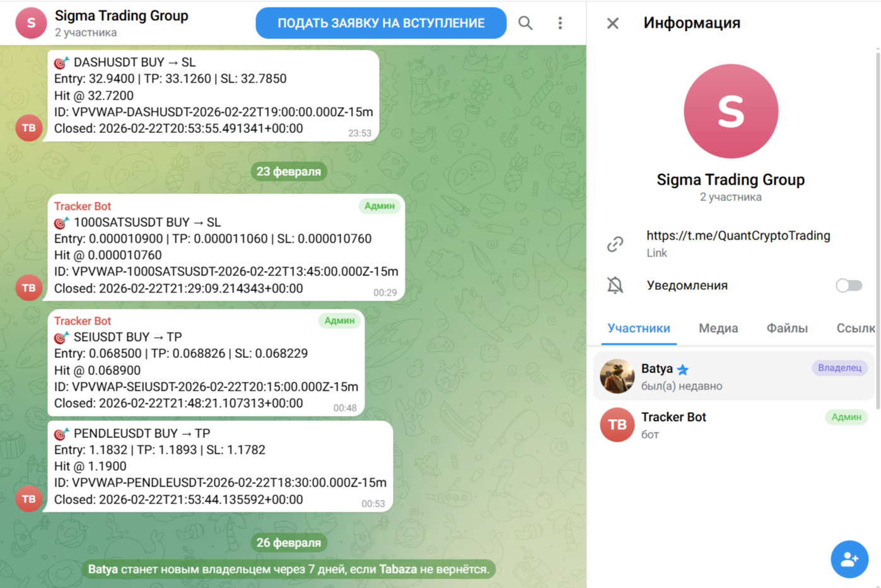Click the 23:53 timestamp on DASHUSDT message
Viewport: 881px width, 588px height.
[360, 134]
